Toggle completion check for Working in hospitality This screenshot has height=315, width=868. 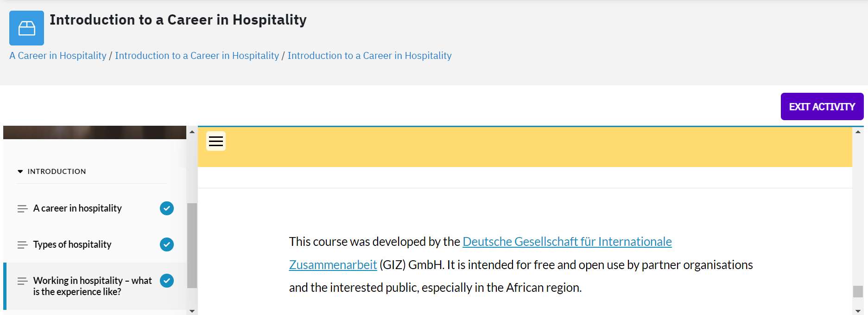167,280
